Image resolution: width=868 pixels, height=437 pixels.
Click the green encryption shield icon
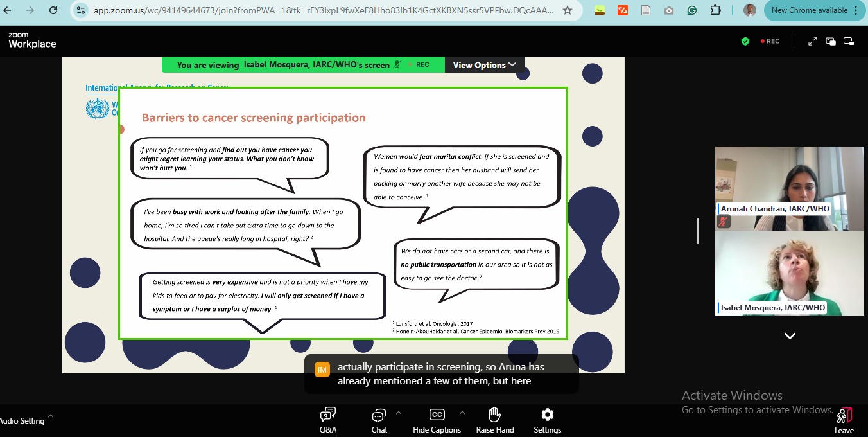point(745,41)
